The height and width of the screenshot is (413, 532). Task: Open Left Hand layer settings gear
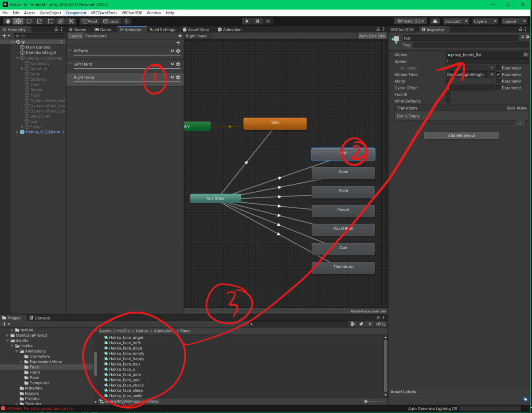click(178, 64)
